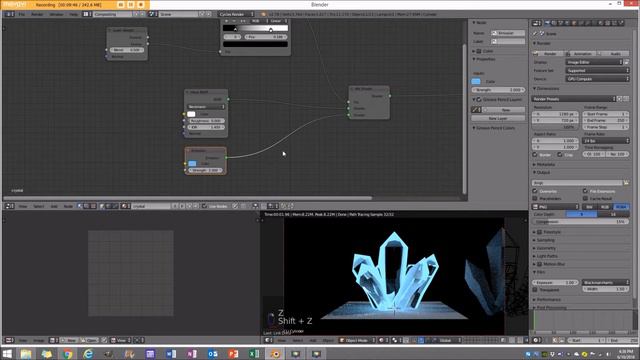Toggle the Border checkbox
Viewport: 640px width, 360px height.
[535, 155]
